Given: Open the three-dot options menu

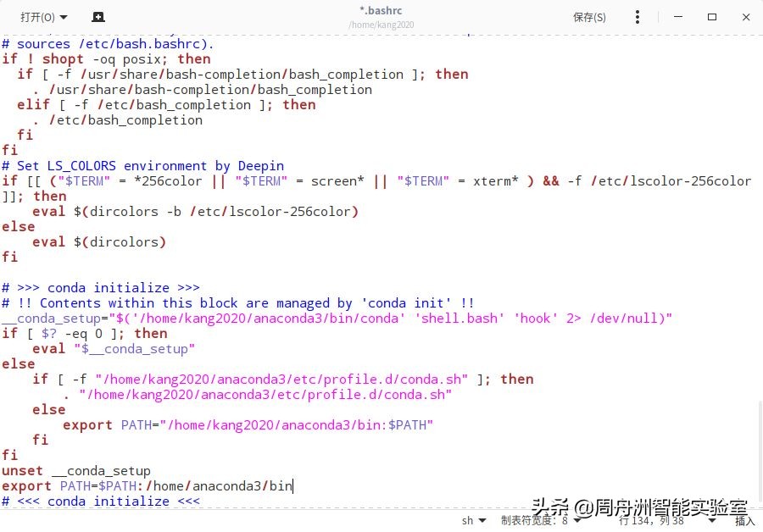Looking at the screenshot, I should (637, 16).
